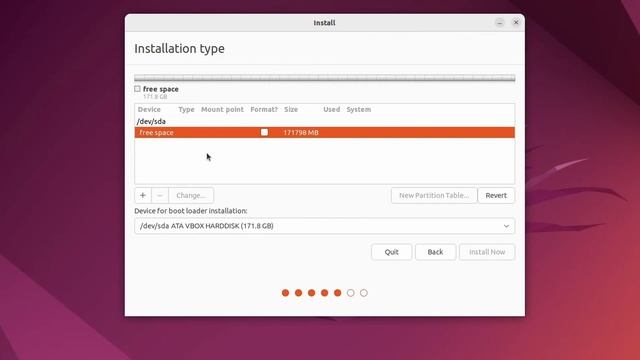640x360 pixels.
Task: Click the Install Now button
Action: (487, 252)
